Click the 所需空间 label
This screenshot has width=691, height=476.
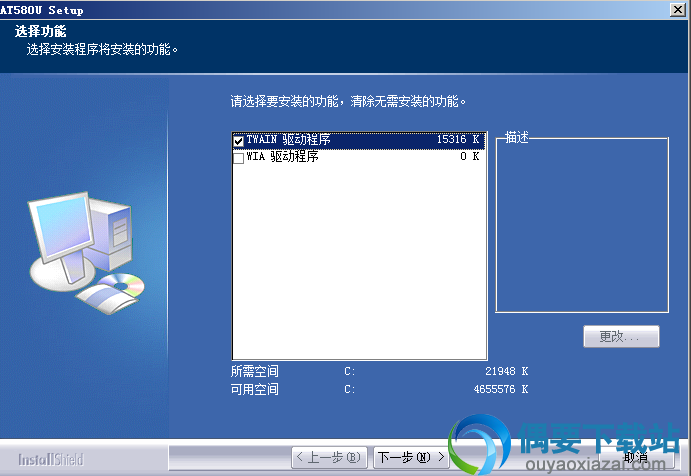point(255,372)
